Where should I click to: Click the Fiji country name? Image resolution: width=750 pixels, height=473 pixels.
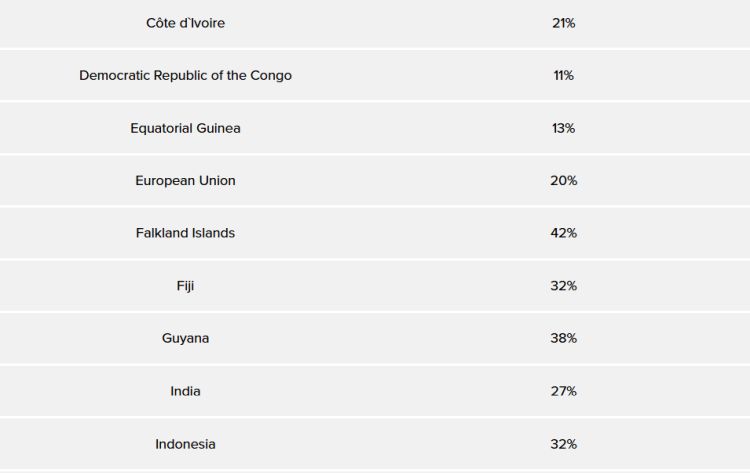pyautogui.click(x=185, y=286)
